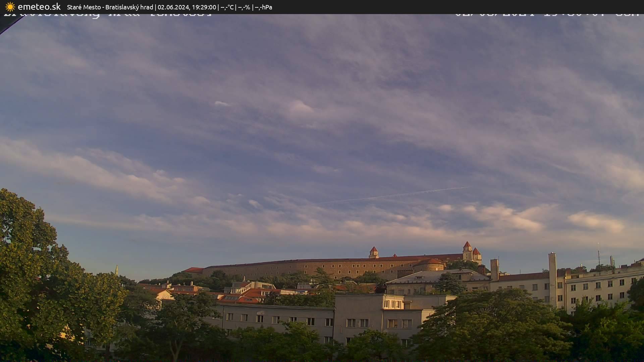644x362 pixels.
Task: Select the weather symbol left of the site name
Action: point(10,7)
